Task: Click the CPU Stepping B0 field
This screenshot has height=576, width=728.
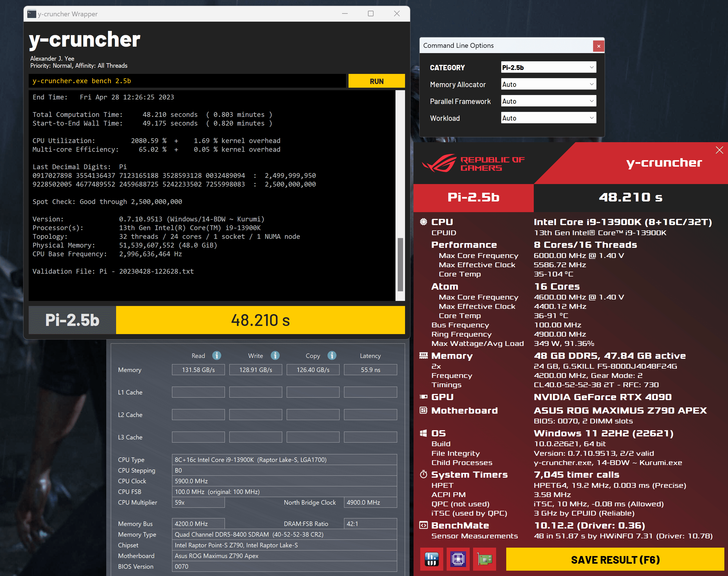Action: point(284,470)
